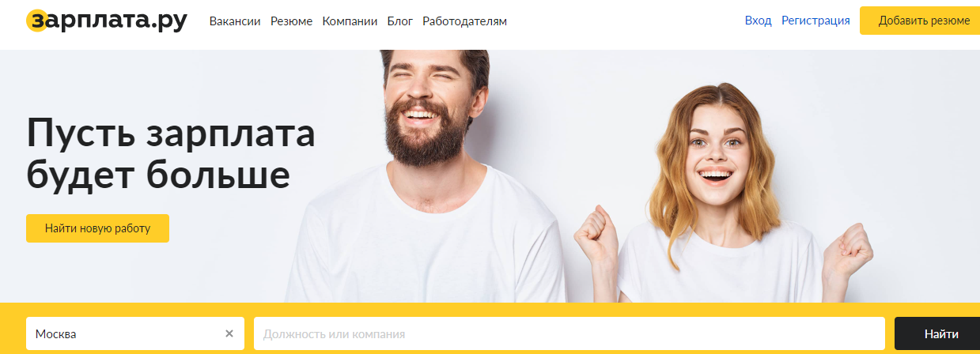Click the зарплата.ру logo
Image resolution: width=980 pixels, height=354 pixels.
[106, 21]
